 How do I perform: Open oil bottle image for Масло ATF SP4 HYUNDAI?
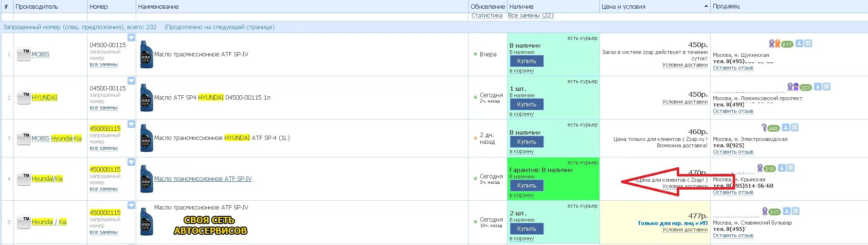(x=146, y=98)
